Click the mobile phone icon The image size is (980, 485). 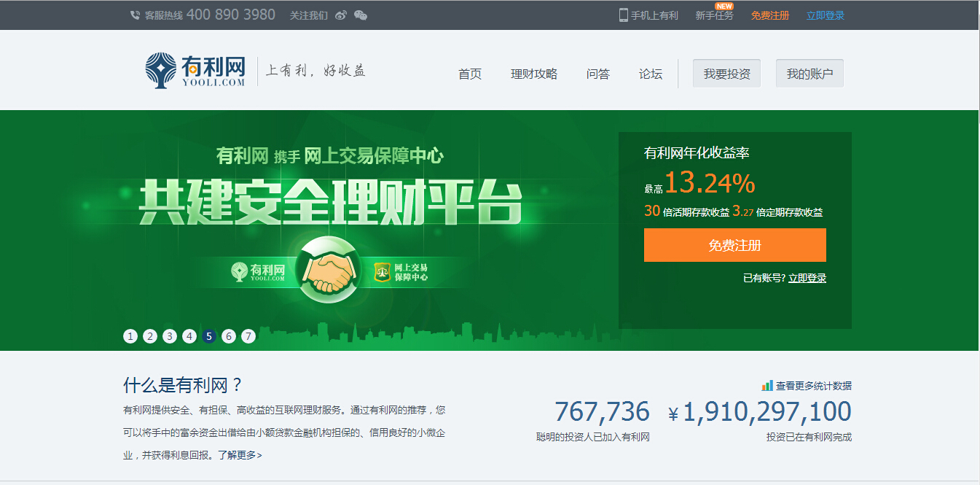624,15
